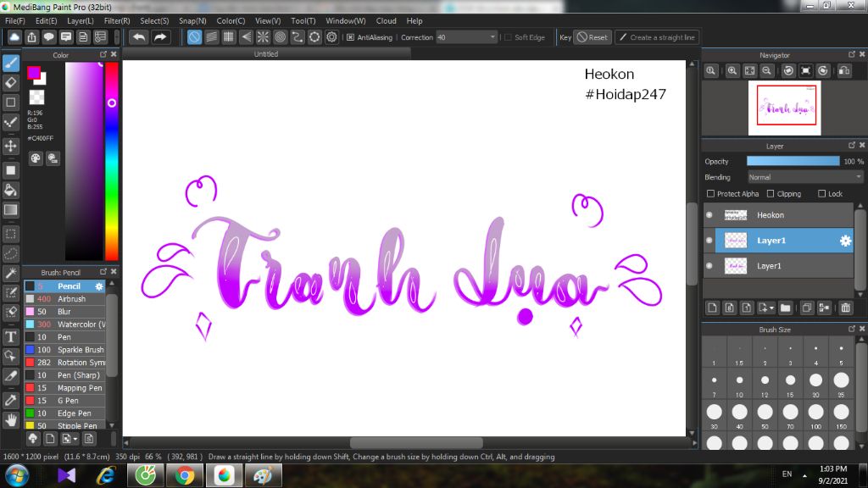The width and height of the screenshot is (868, 488).
Task: Enable the grid snap icon
Action: coord(229,37)
